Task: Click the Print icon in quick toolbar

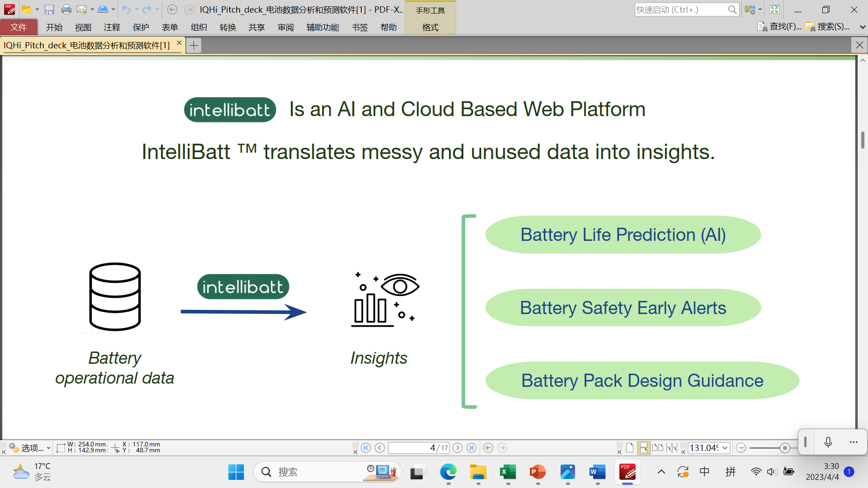Action: coord(66,9)
